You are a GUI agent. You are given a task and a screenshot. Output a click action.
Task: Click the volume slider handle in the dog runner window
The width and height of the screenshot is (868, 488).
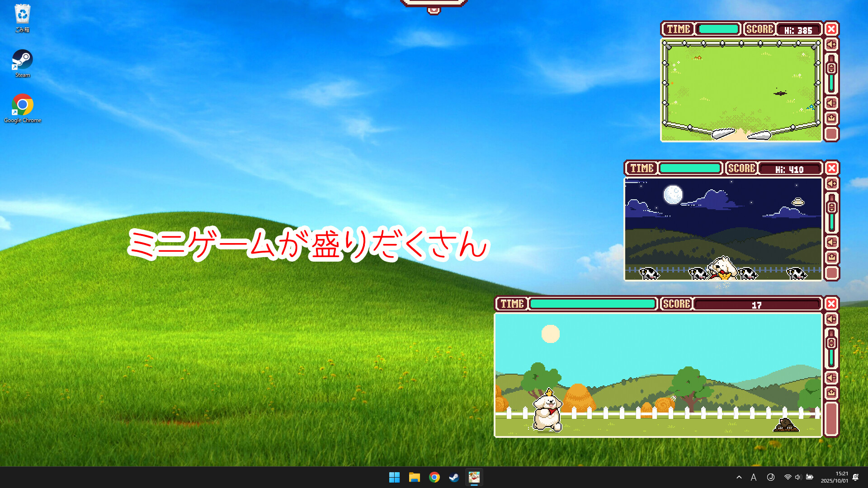tap(831, 343)
